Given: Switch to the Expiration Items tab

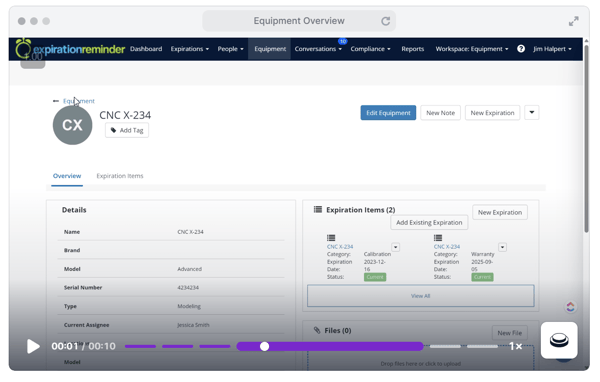Looking at the screenshot, I should [120, 176].
